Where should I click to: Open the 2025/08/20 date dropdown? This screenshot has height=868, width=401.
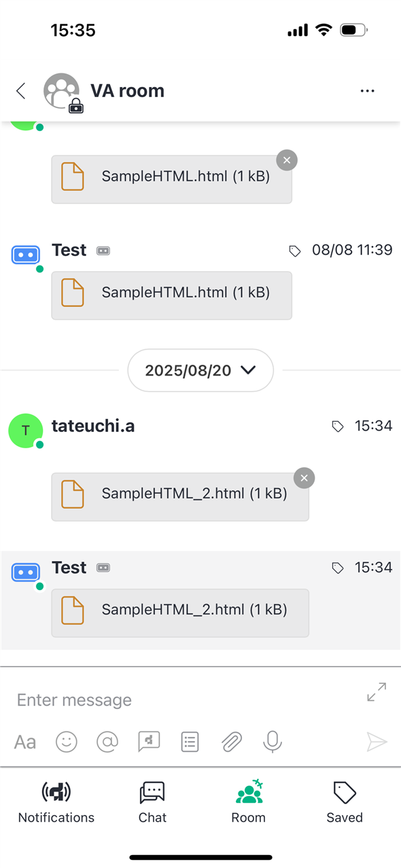point(201,370)
